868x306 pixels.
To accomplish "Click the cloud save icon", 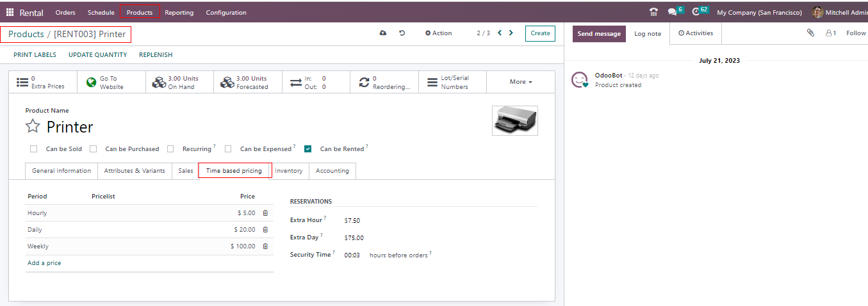I will pos(383,33).
